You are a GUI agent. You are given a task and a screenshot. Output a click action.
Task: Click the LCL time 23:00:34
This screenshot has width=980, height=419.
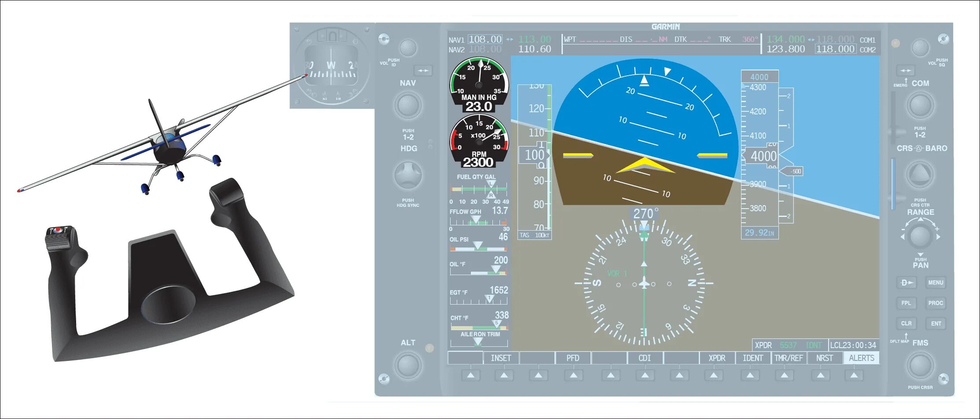point(853,345)
